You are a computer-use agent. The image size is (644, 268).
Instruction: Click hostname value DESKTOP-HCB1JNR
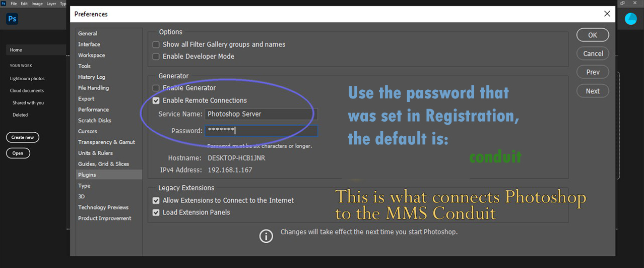[236, 158]
